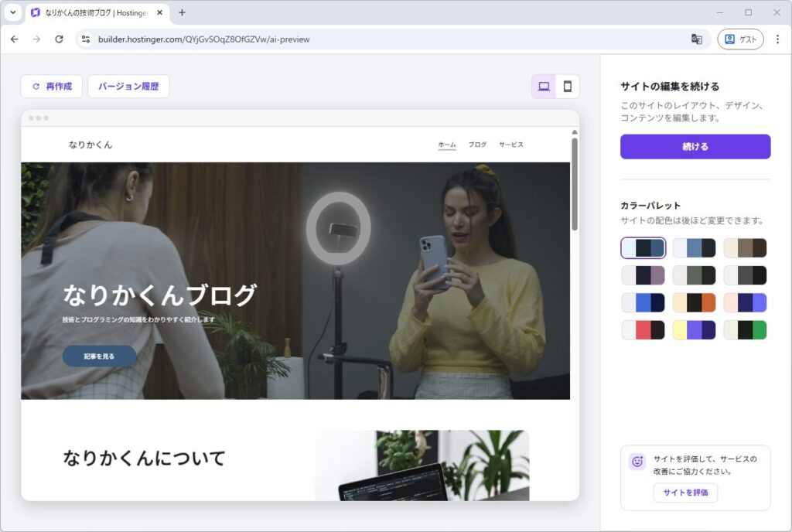Click the browser back arrow
The image size is (792, 532).
14,39
